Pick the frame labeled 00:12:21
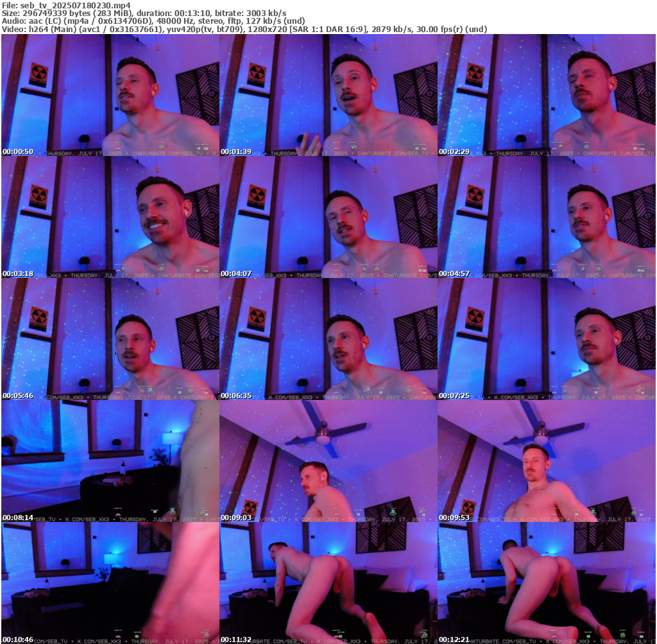Viewport: 657px width, 644px height. [x=547, y=583]
